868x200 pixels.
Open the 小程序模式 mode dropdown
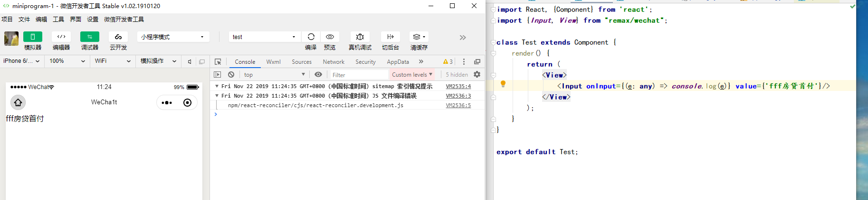pyautogui.click(x=173, y=37)
